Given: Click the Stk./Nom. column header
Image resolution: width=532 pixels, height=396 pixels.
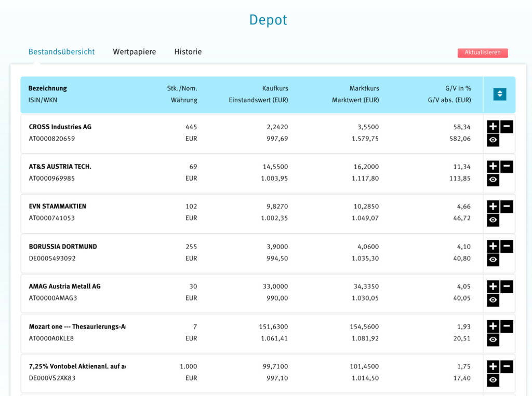Looking at the screenshot, I should tap(182, 88).
